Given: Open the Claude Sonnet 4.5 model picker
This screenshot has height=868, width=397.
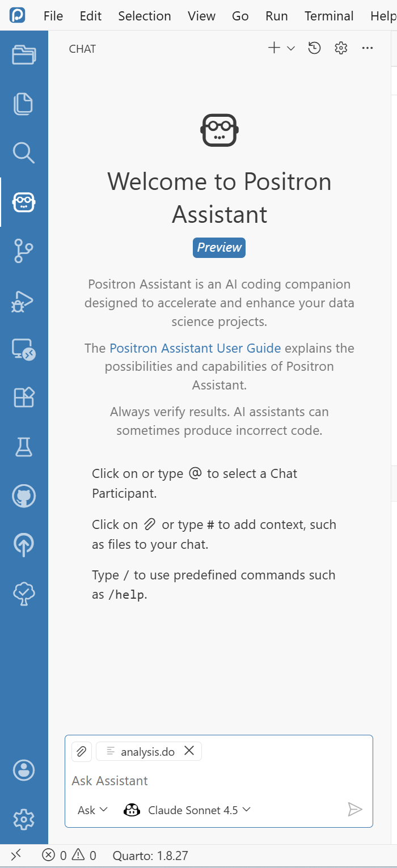Looking at the screenshot, I should point(187,810).
